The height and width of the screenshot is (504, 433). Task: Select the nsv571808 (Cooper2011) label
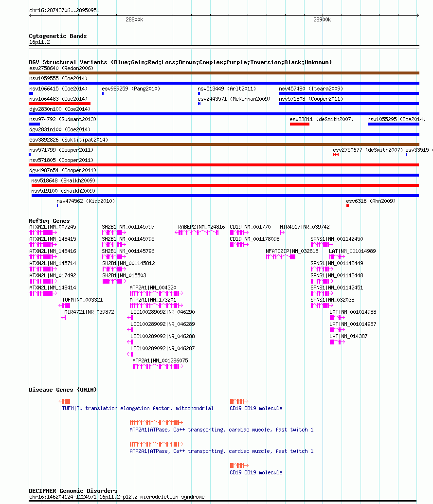[311, 99]
